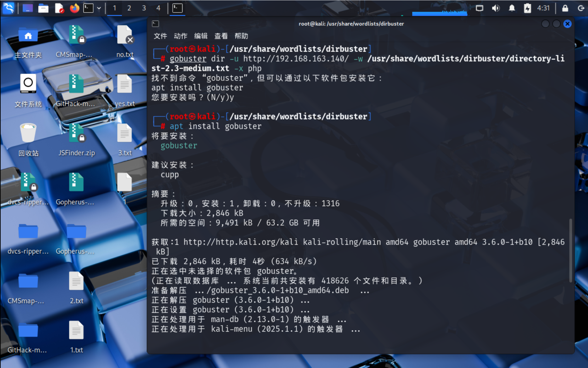Switch to workspace 2
The image size is (588, 368).
pos(129,8)
